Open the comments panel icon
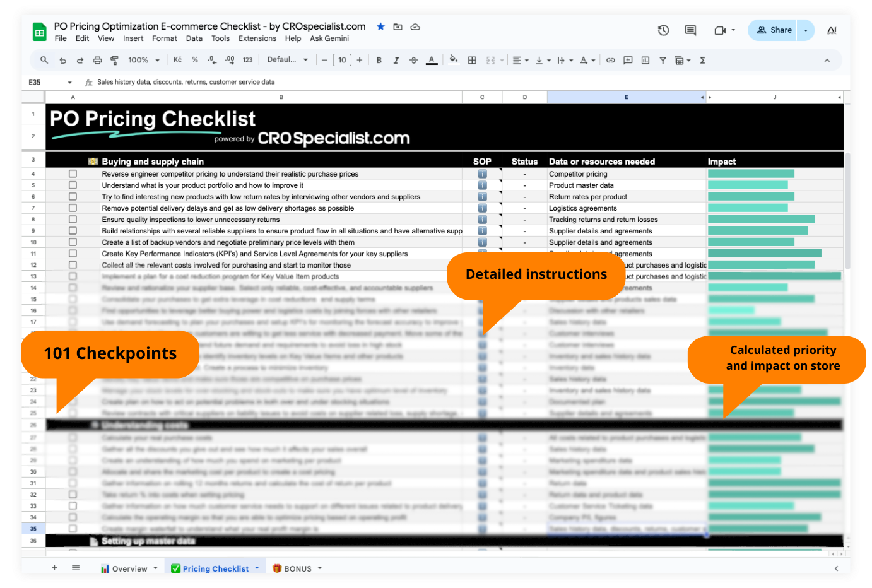872x588 pixels. click(690, 30)
